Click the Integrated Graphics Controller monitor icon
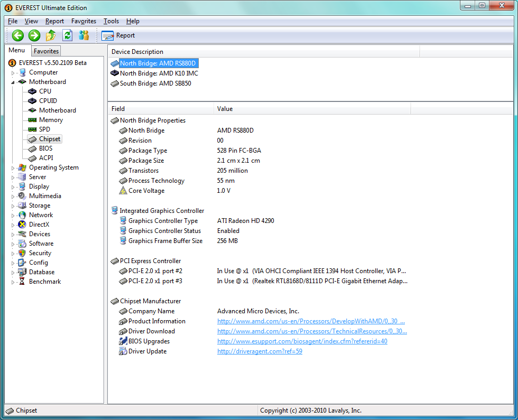This screenshot has height=420, width=518. (115, 210)
